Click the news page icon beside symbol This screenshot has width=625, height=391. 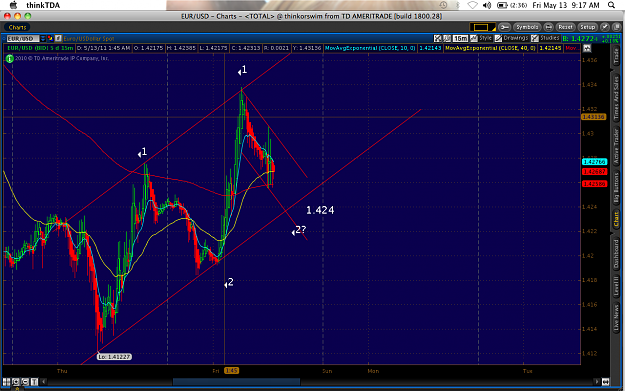pos(58,39)
